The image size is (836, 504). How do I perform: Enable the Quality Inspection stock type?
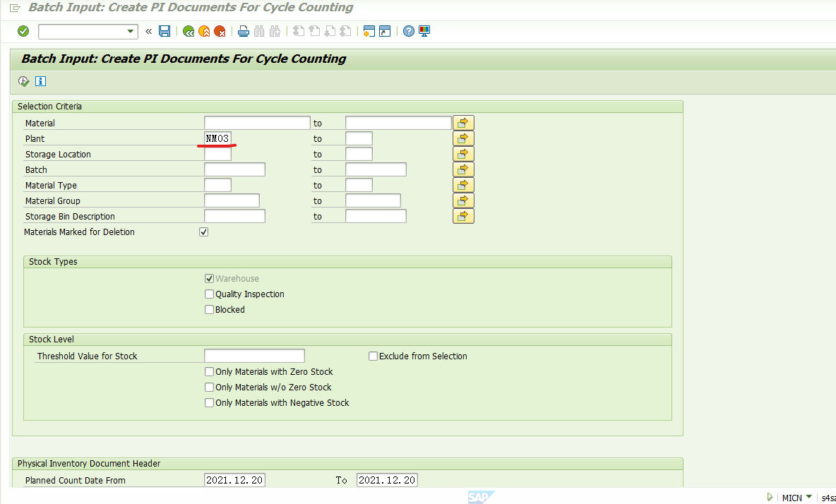pos(210,294)
